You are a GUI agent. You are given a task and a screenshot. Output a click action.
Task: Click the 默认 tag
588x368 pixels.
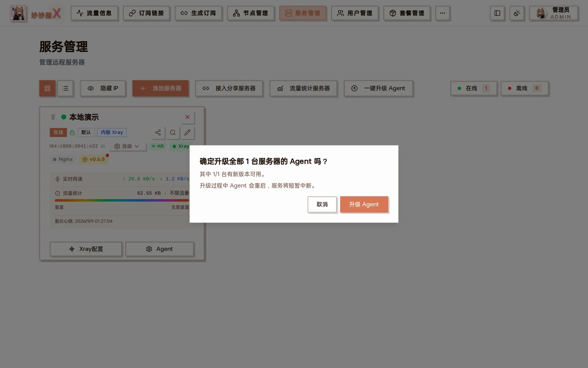(x=86, y=132)
